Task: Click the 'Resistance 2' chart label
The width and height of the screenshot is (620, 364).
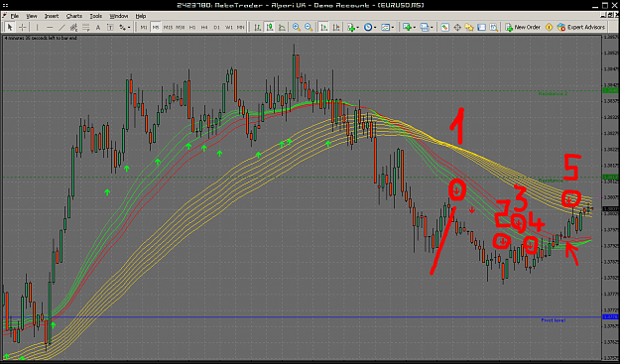Action: [x=553, y=94]
